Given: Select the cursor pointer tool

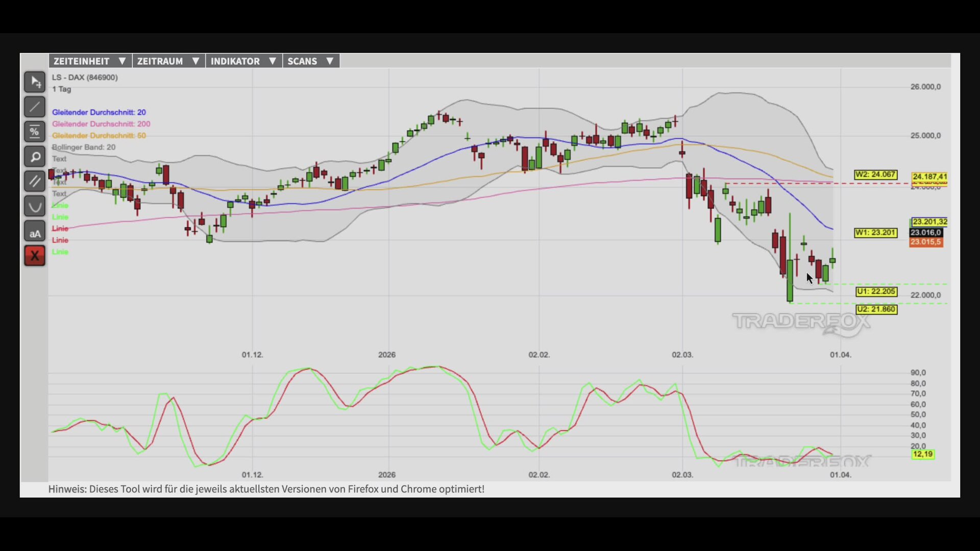Looking at the screenshot, I should pyautogui.click(x=35, y=82).
